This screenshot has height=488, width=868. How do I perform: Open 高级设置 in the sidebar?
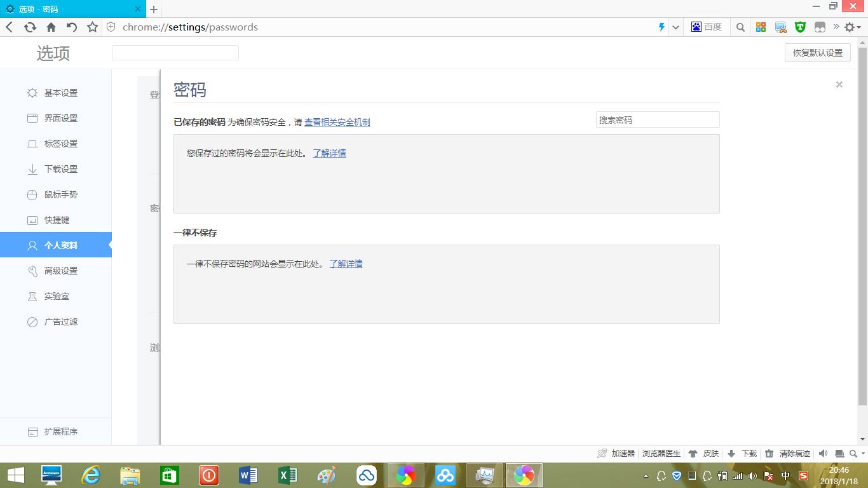pyautogui.click(x=56, y=271)
